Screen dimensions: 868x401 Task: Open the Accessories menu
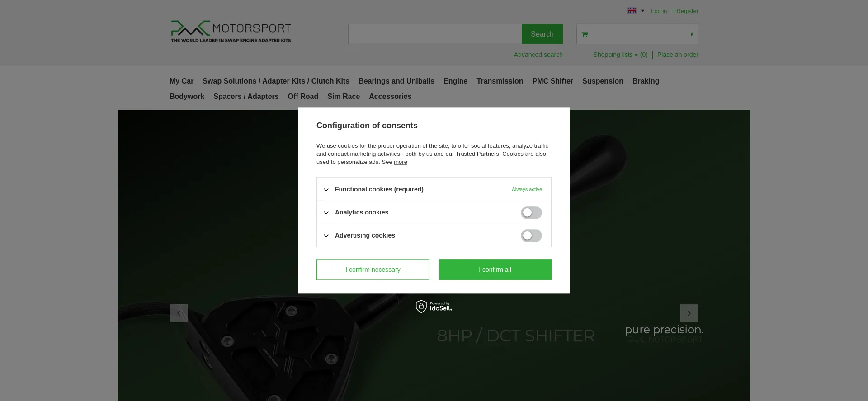[x=390, y=97]
